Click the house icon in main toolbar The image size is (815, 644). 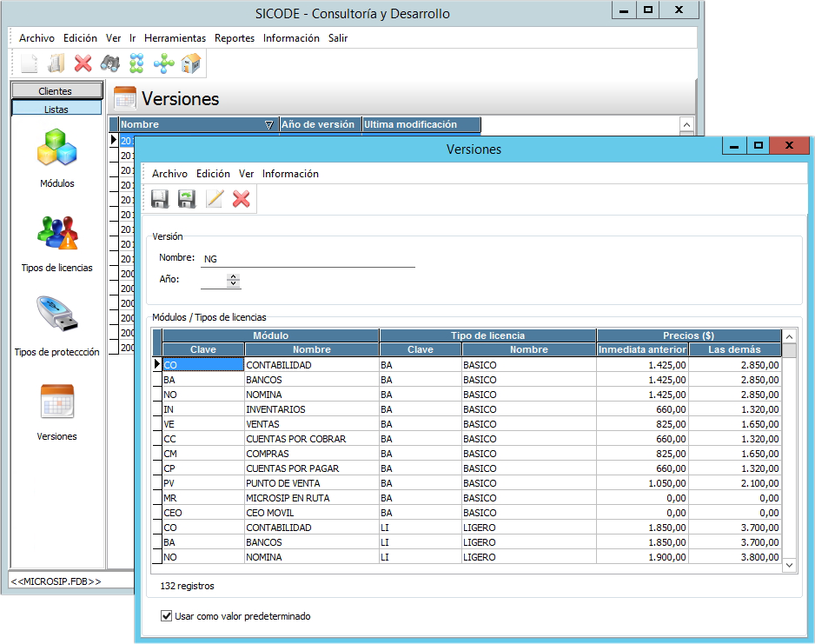[x=190, y=63]
